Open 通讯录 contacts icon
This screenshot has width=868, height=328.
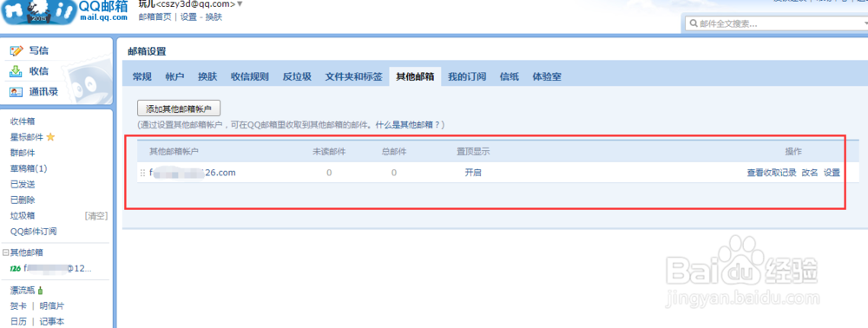tap(16, 92)
